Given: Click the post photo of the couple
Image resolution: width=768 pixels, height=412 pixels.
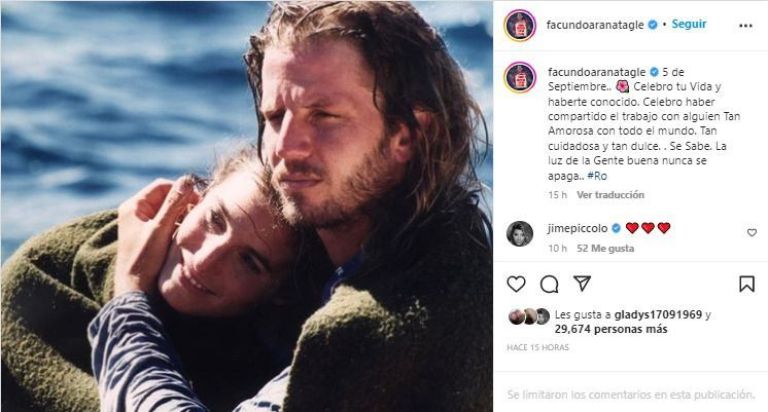Looking at the screenshot, I should (x=246, y=206).
